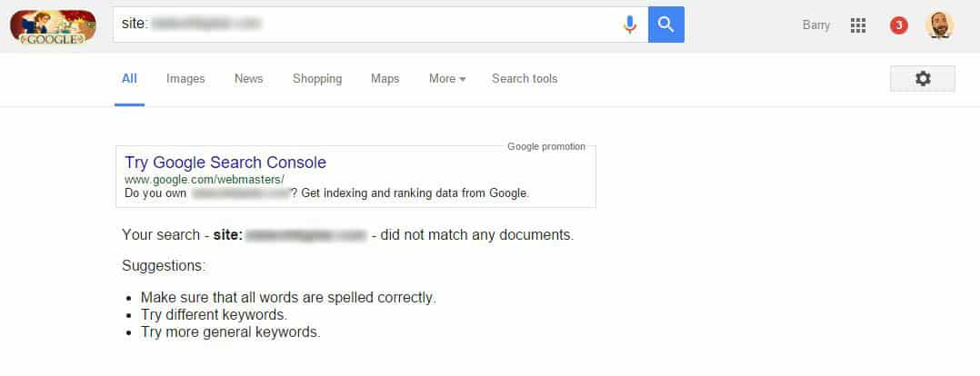Screen dimensions: 980x376
Task: Click the Google promotion label
Action: pyautogui.click(x=546, y=147)
